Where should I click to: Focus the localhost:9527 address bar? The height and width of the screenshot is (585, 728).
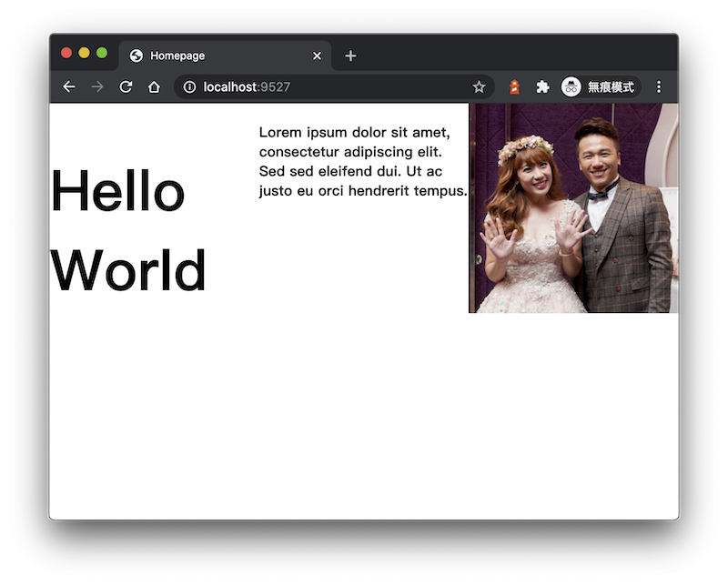(x=332, y=86)
